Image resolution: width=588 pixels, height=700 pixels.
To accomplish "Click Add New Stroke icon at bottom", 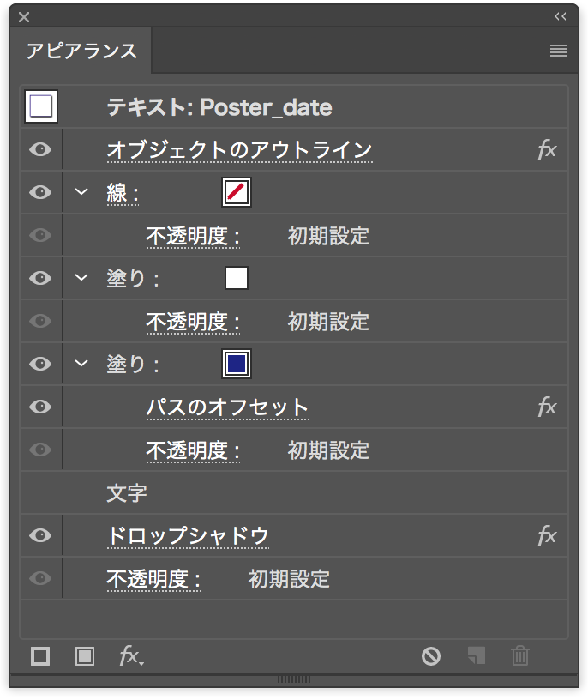I will point(40,656).
